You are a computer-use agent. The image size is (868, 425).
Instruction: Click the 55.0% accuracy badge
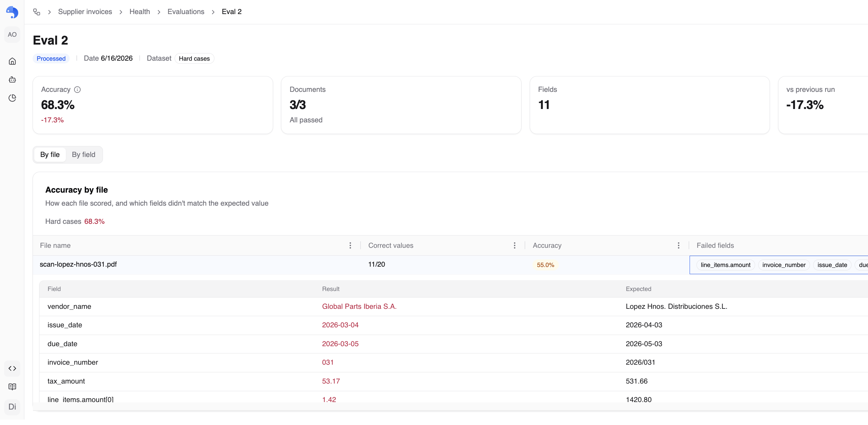coord(546,265)
